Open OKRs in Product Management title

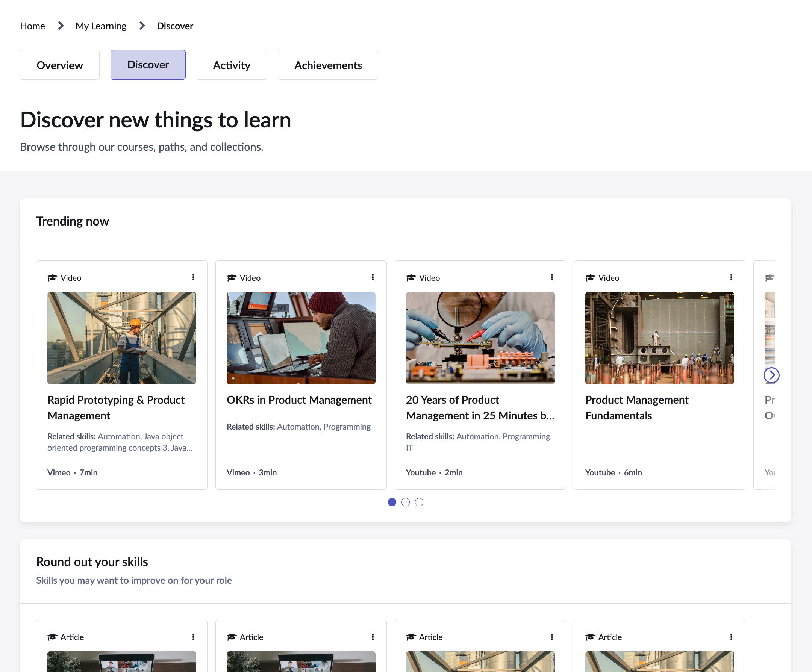299,400
